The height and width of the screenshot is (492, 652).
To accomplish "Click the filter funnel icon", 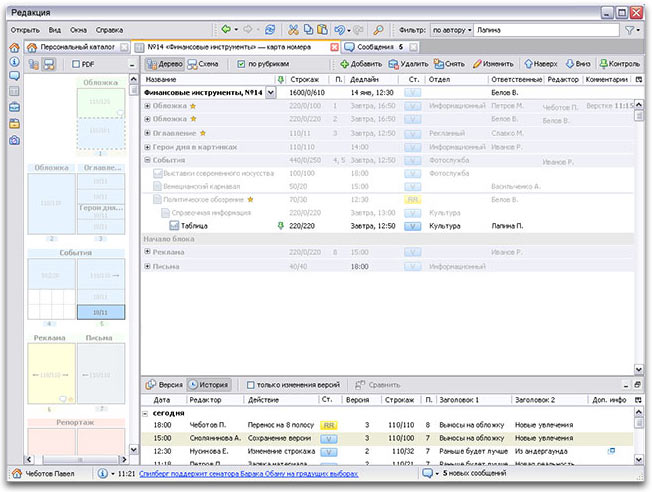I will pyautogui.click(x=630, y=30).
